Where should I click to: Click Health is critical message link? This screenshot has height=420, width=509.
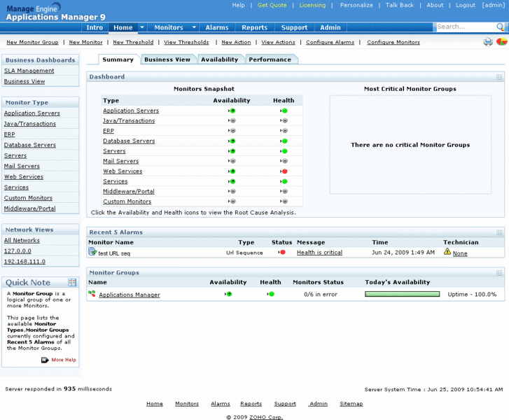click(x=319, y=253)
